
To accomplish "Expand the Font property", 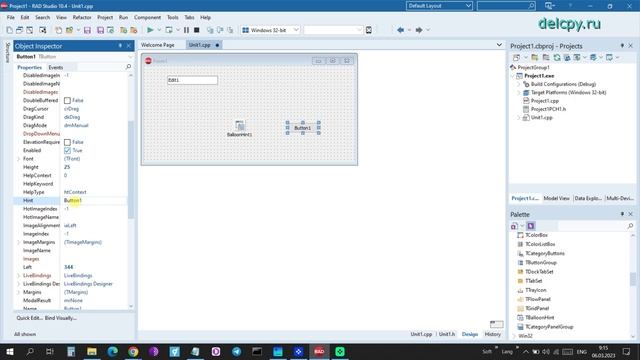I will (18, 159).
